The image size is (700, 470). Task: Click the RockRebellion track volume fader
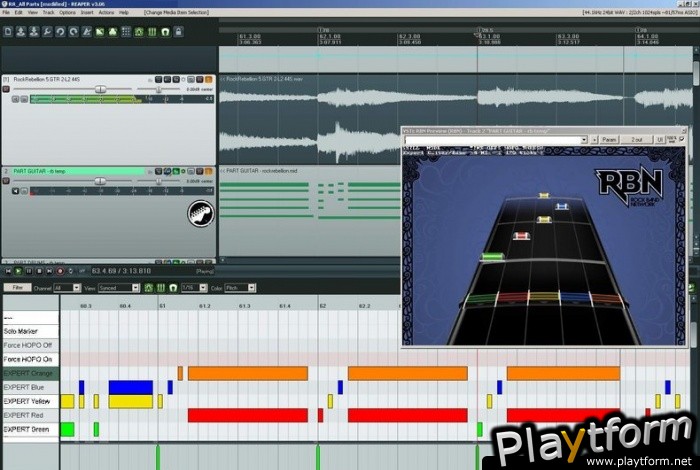point(100,89)
